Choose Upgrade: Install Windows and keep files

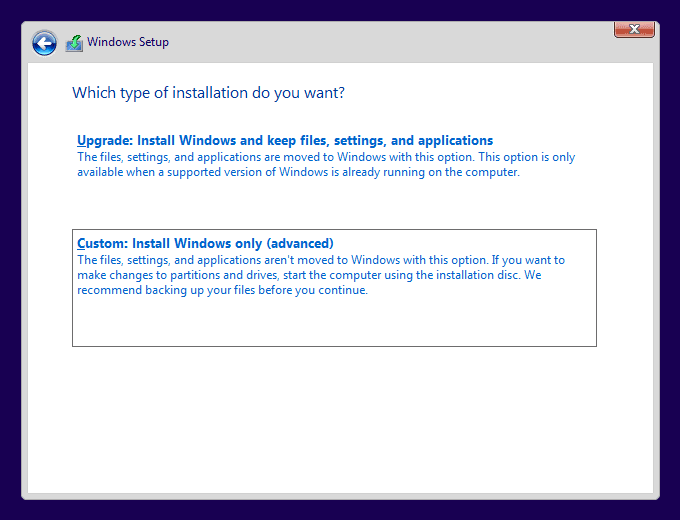pyautogui.click(x=285, y=141)
